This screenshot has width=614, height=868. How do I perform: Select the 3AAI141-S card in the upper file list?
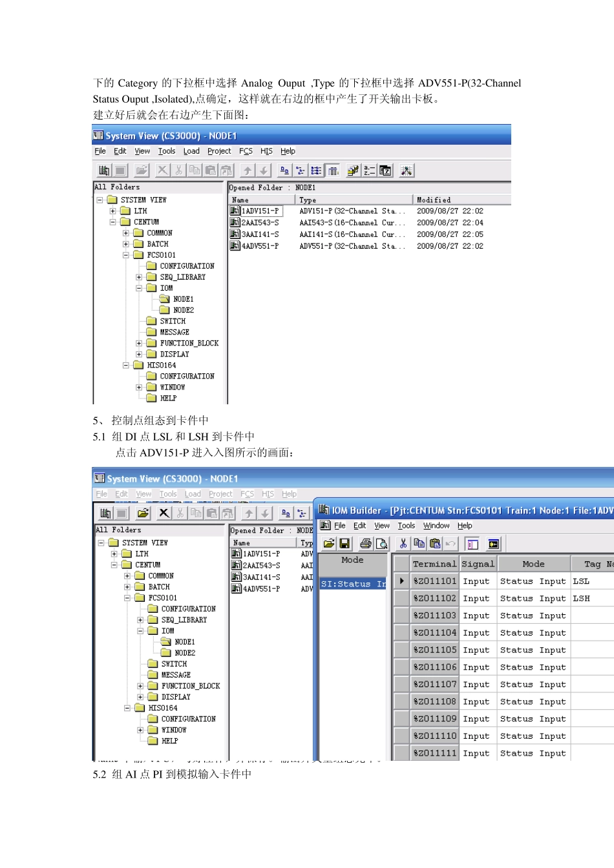pyautogui.click(x=260, y=234)
